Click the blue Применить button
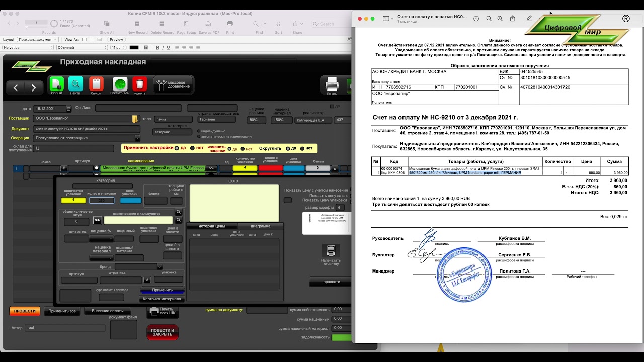644x362 pixels. point(162,290)
